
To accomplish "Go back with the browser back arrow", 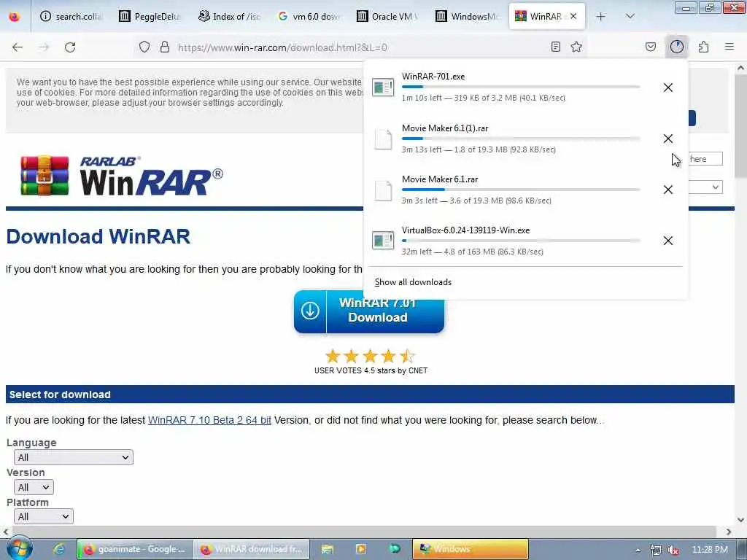I will point(18,47).
